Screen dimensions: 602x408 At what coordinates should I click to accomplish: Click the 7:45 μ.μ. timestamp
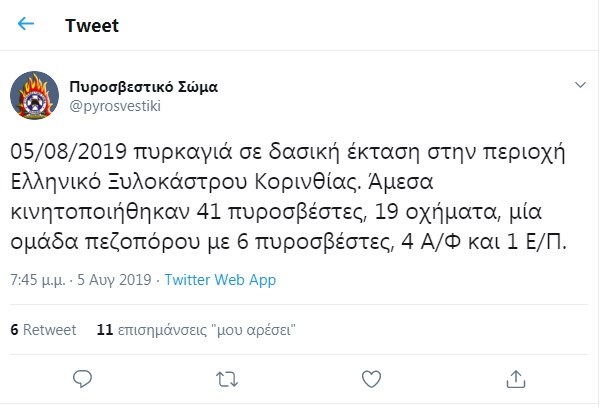(38, 280)
